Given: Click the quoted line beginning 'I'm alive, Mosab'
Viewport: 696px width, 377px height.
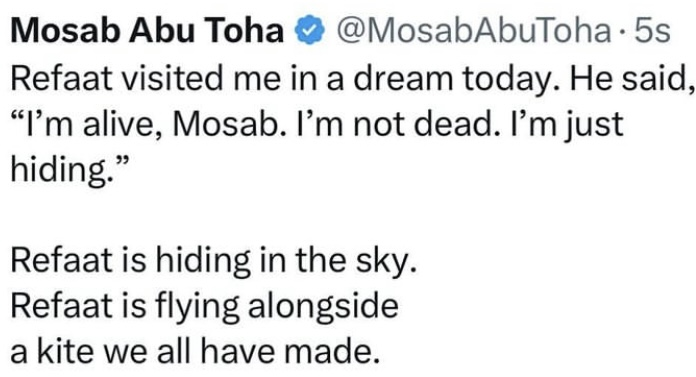Looking at the screenshot, I should tap(318, 124).
